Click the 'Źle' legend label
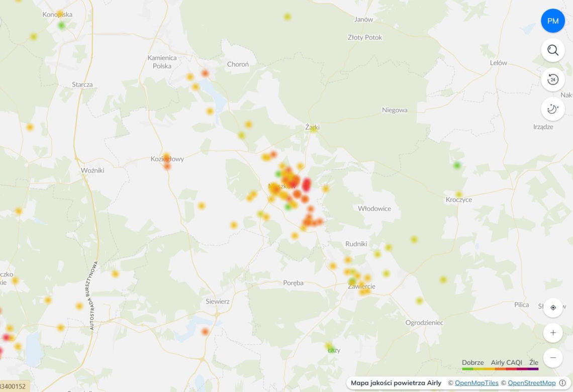The width and height of the screenshot is (573, 392). pos(533,362)
